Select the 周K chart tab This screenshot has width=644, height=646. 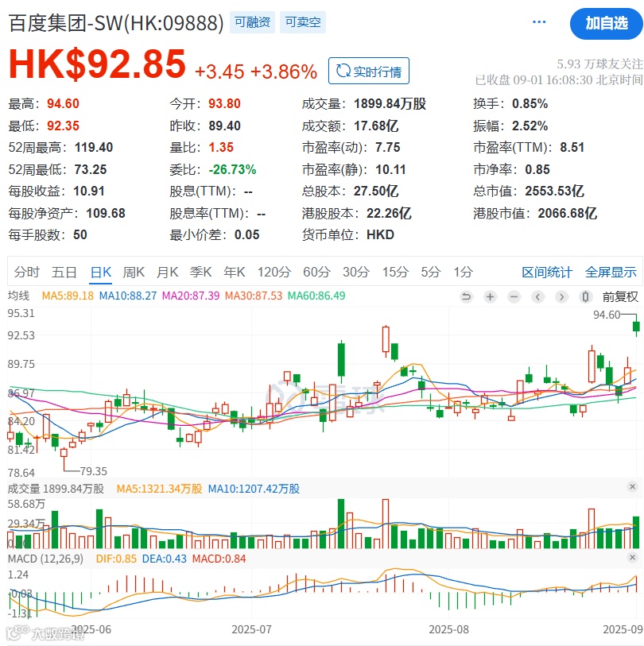click(134, 272)
